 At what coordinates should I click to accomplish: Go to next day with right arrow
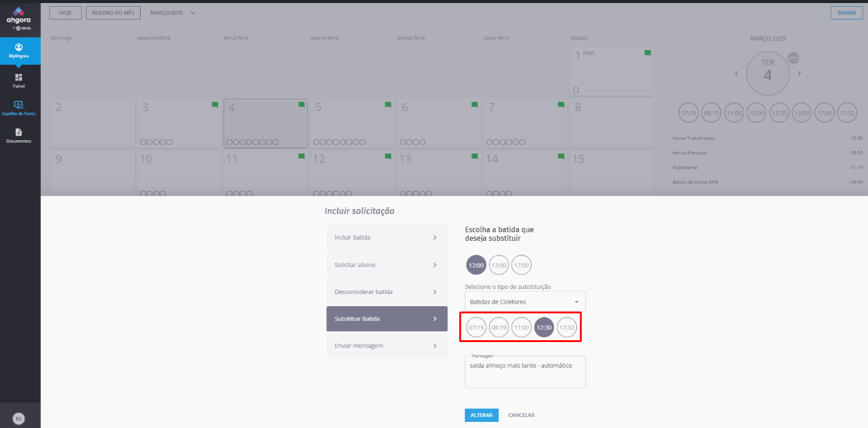pyautogui.click(x=799, y=73)
